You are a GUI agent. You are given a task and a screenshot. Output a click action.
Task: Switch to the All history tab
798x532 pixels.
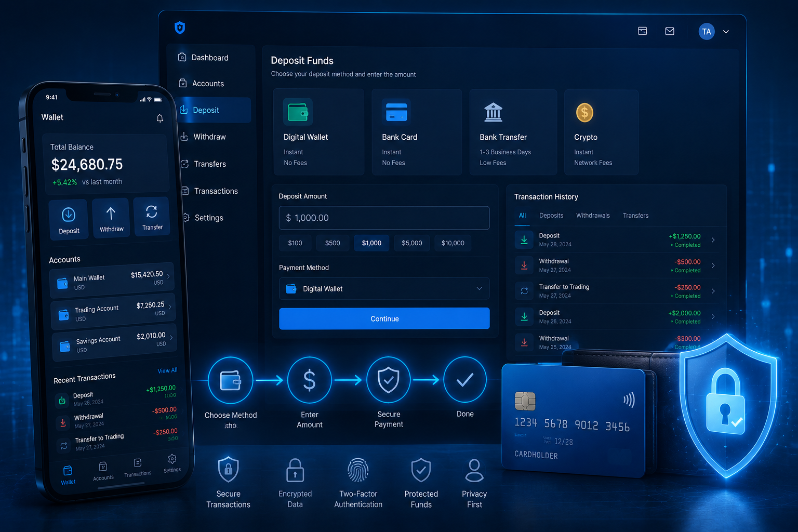click(522, 216)
